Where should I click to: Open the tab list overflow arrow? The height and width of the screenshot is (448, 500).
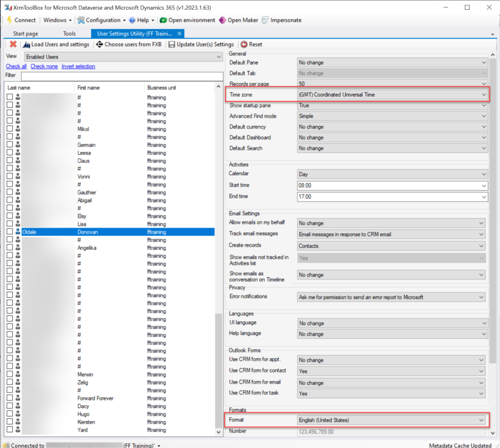[492, 34]
